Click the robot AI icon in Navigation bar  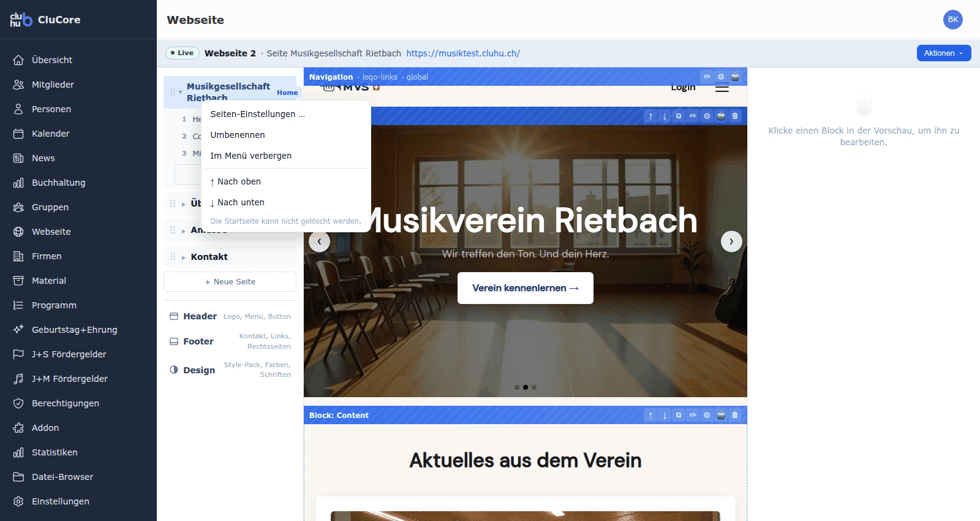(x=735, y=77)
